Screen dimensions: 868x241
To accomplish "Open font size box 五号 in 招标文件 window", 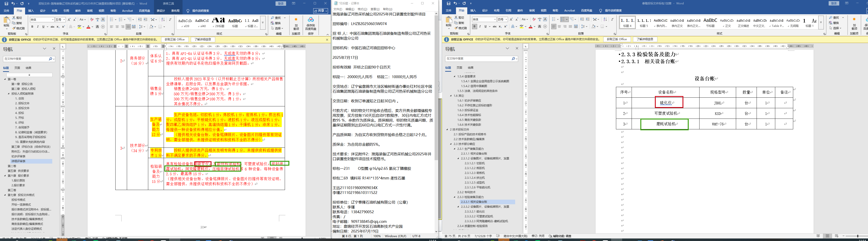I will coord(60,20).
